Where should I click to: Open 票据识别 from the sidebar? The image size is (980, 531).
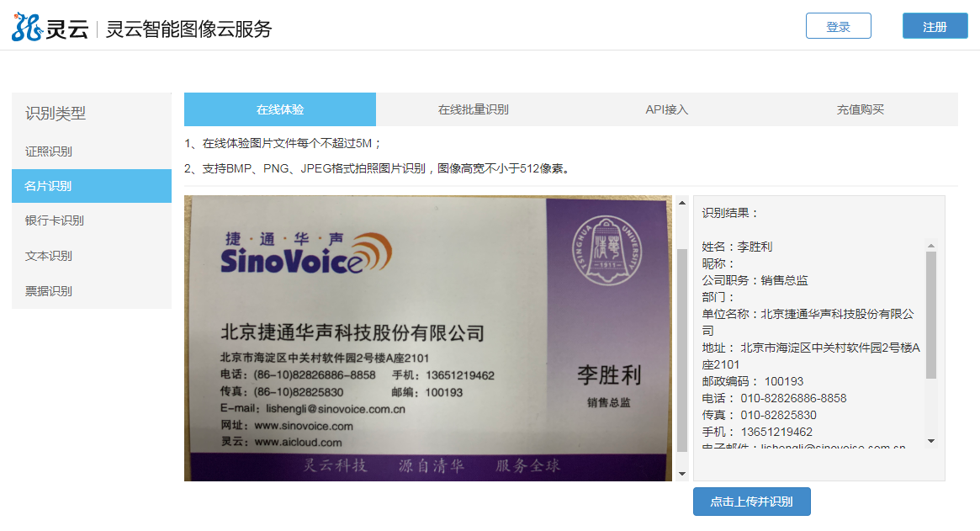click(x=49, y=291)
